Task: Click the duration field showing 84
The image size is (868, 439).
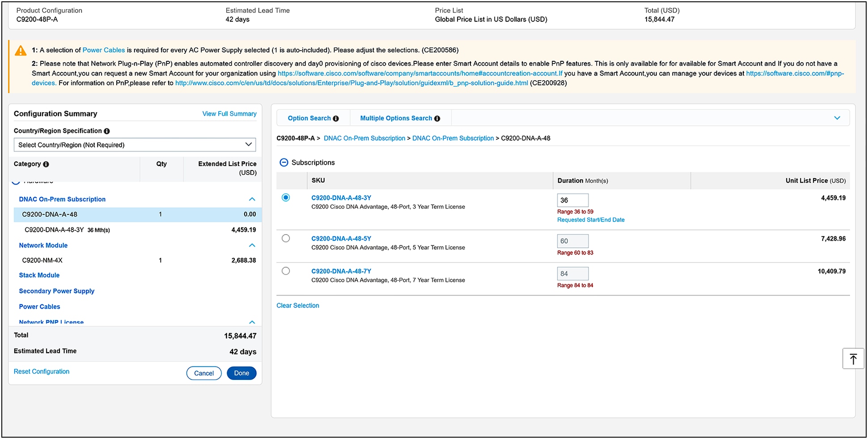Action: [x=573, y=273]
